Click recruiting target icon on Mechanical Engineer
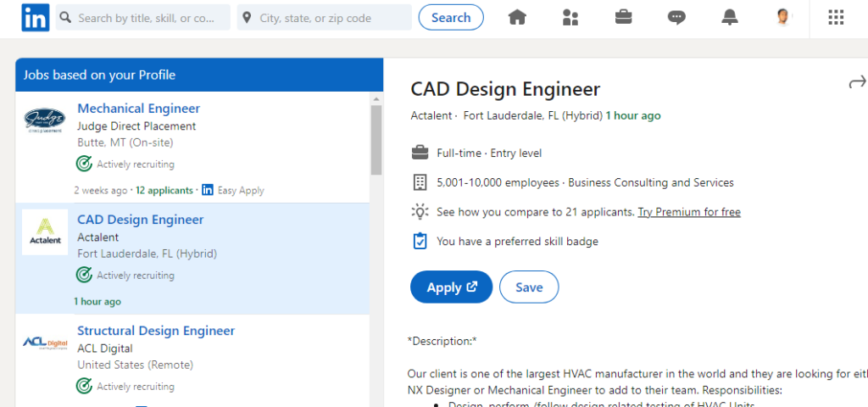This screenshot has height=407, width=868. click(84, 164)
